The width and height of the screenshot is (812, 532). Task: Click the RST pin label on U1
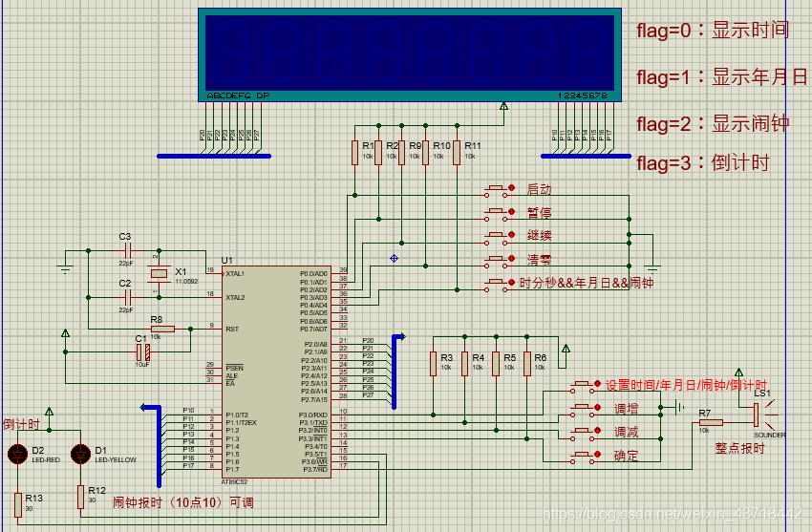pos(232,330)
